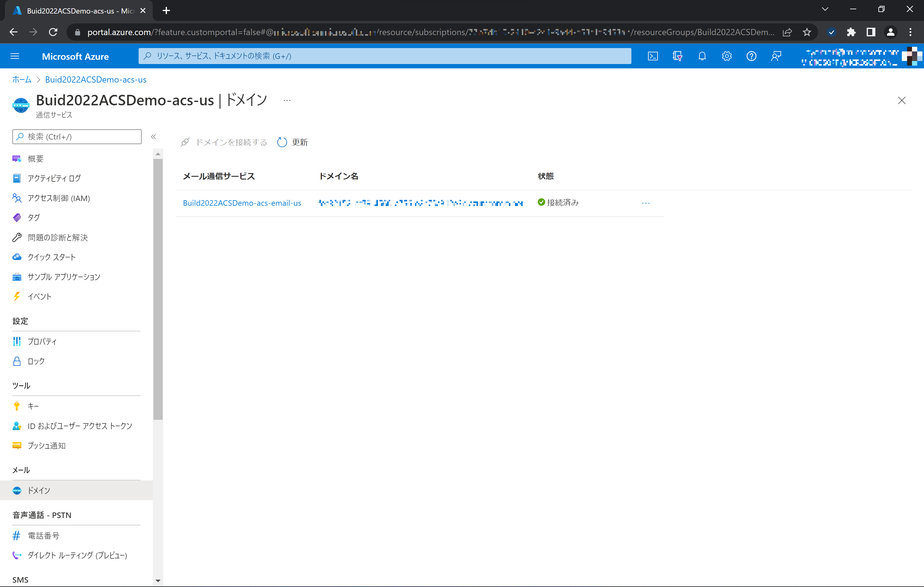The width and height of the screenshot is (924, 587).
Task: Select キー in the tools section
Action: click(x=33, y=406)
